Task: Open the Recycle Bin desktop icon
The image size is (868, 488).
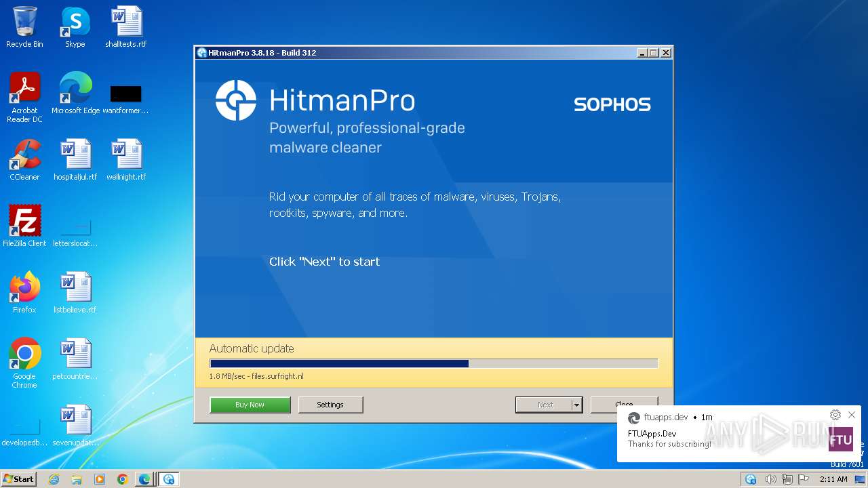Action: click(24, 27)
